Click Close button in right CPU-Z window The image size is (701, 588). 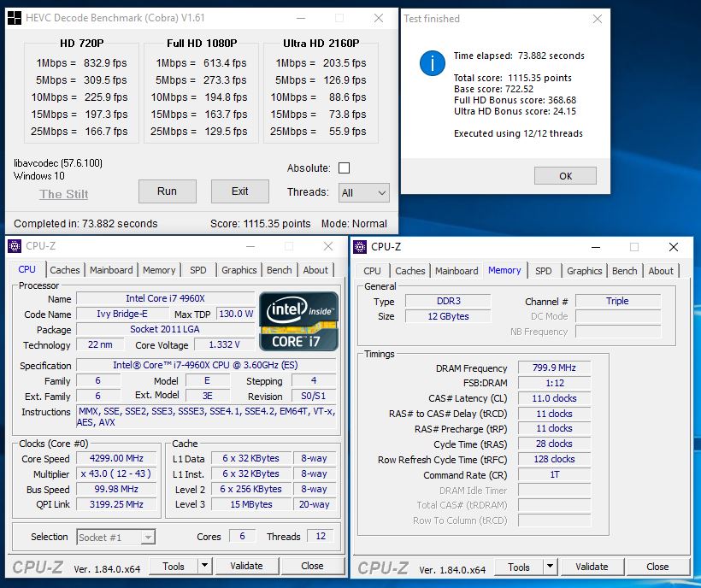point(657,567)
